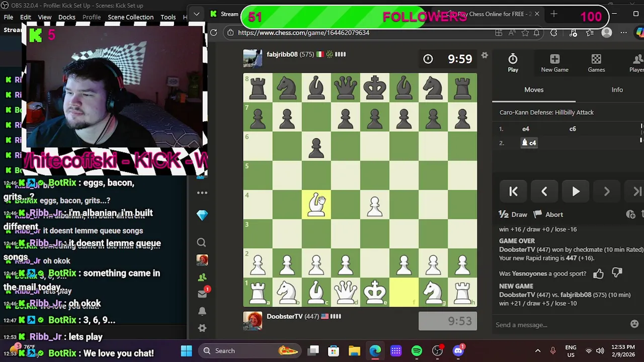Screen dimensions: 644x362
Task: Open the chess.com sidebar search
Action: [202, 243]
